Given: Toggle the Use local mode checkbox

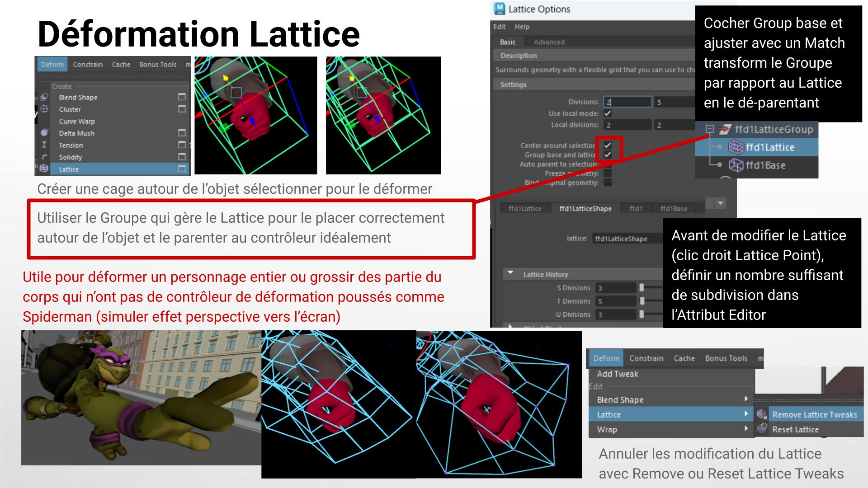Looking at the screenshot, I should click(x=608, y=113).
